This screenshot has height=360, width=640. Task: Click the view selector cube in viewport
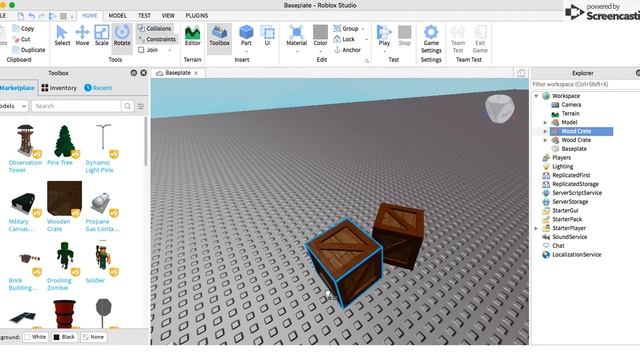point(500,108)
